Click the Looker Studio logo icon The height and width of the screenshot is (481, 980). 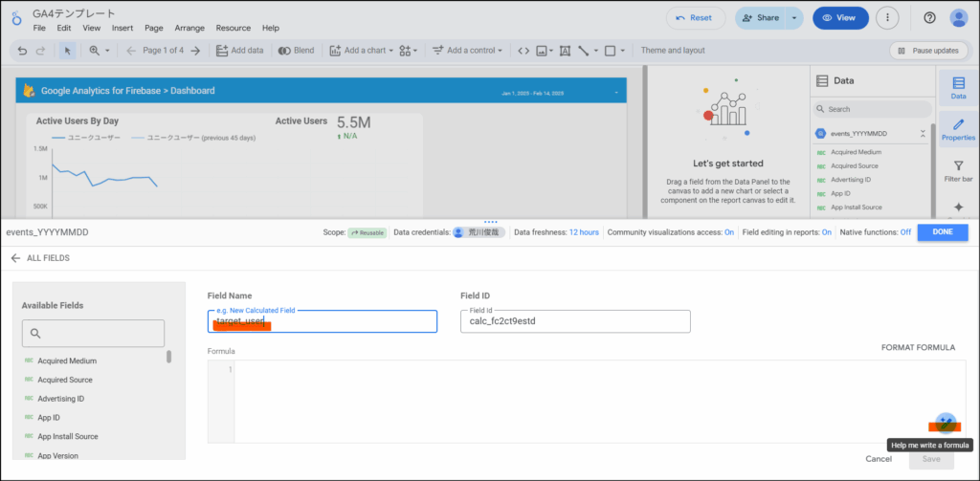(x=16, y=19)
